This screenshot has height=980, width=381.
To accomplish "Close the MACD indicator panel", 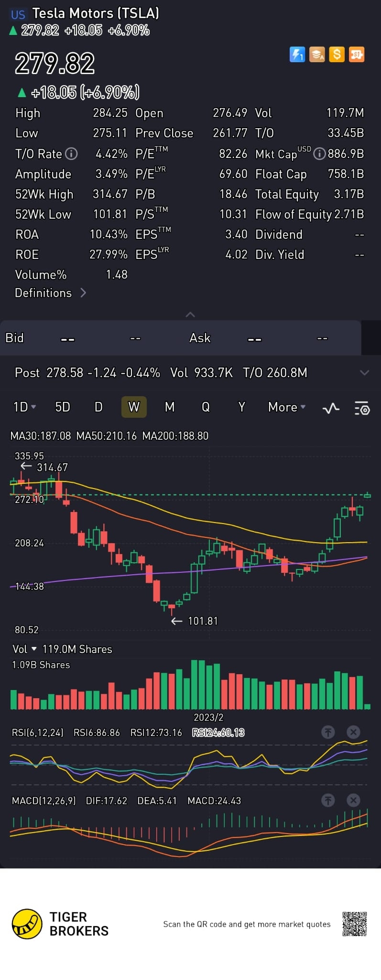I will [353, 800].
